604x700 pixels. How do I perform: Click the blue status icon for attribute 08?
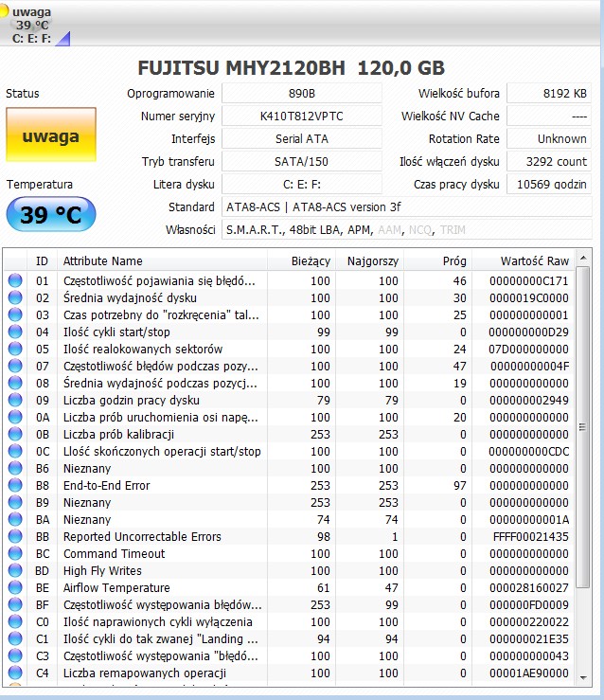15,383
